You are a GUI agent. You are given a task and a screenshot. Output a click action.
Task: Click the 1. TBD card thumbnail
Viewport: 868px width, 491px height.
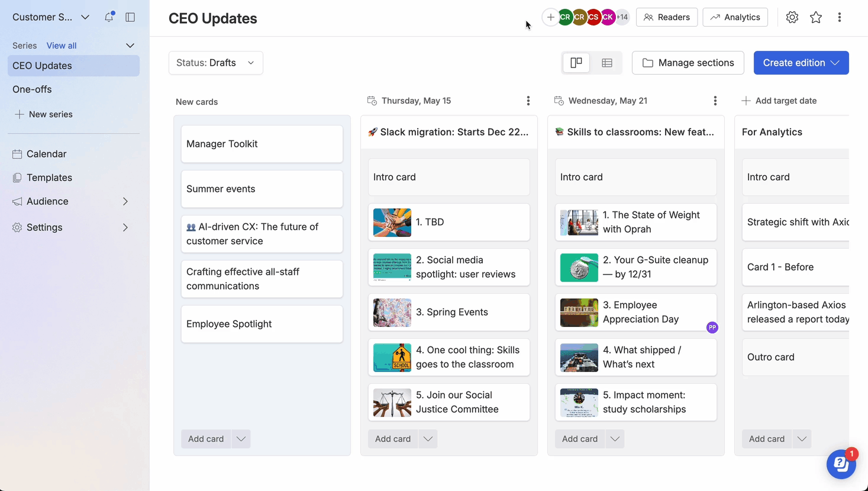392,222
